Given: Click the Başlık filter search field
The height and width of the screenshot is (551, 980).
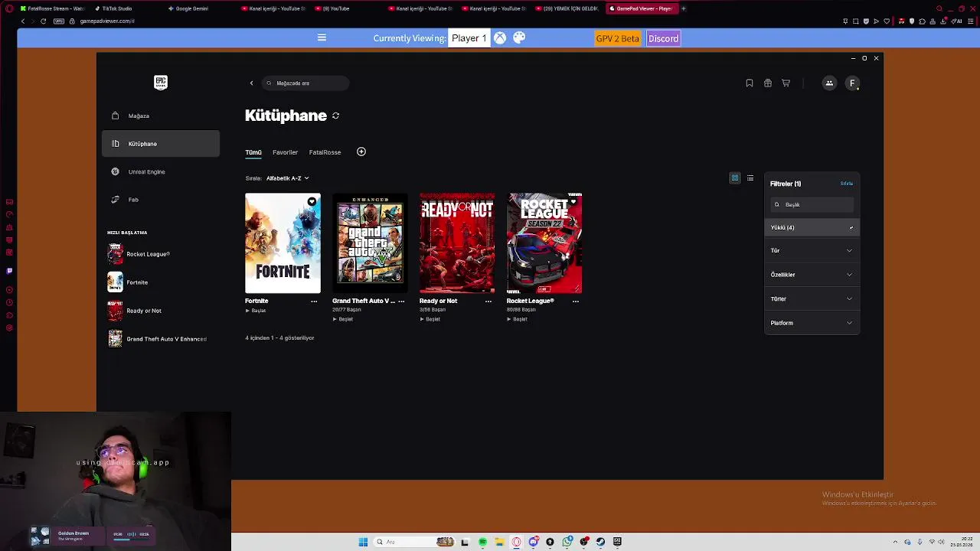Looking at the screenshot, I should (812, 204).
